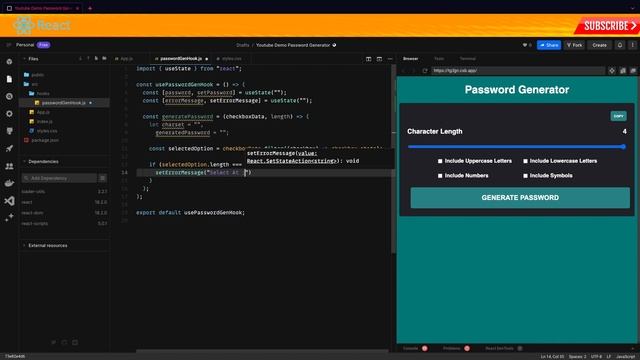The height and width of the screenshot is (360, 640).
Task: Open the VS Code sidebar icon
Action: tap(9, 201)
